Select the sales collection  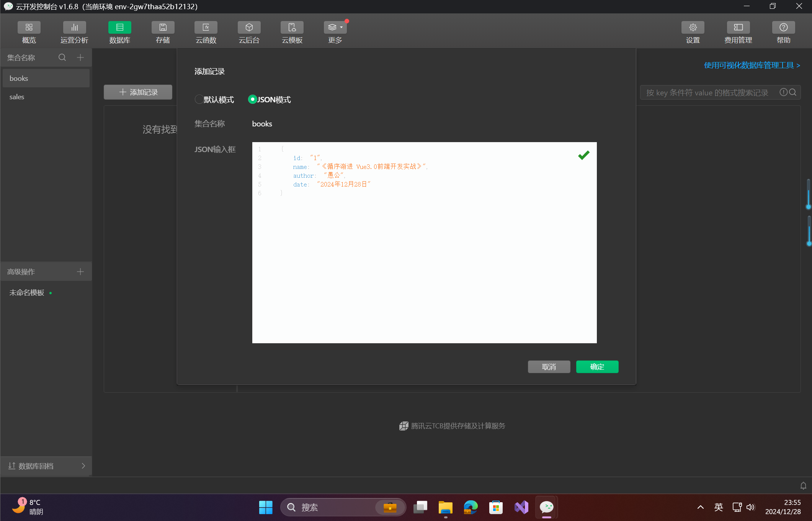tap(17, 97)
